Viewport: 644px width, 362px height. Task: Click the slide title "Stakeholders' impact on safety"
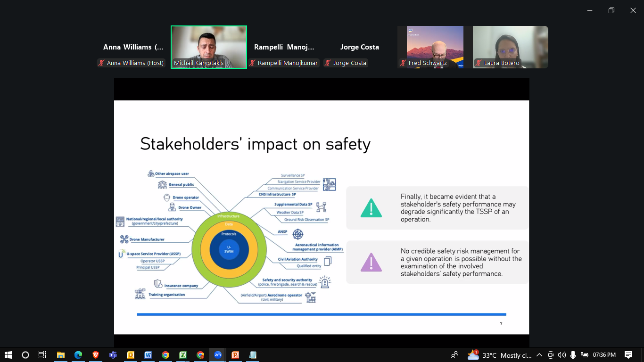tap(256, 144)
